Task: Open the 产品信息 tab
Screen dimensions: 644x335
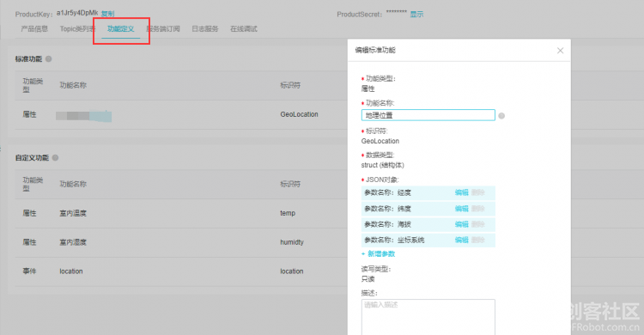Action: [x=34, y=28]
